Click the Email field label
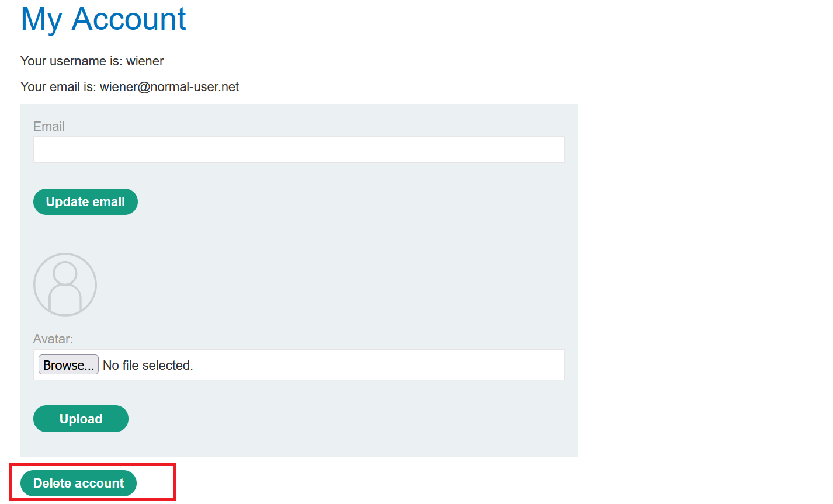Viewport: 833px width, 504px height. [x=49, y=127]
